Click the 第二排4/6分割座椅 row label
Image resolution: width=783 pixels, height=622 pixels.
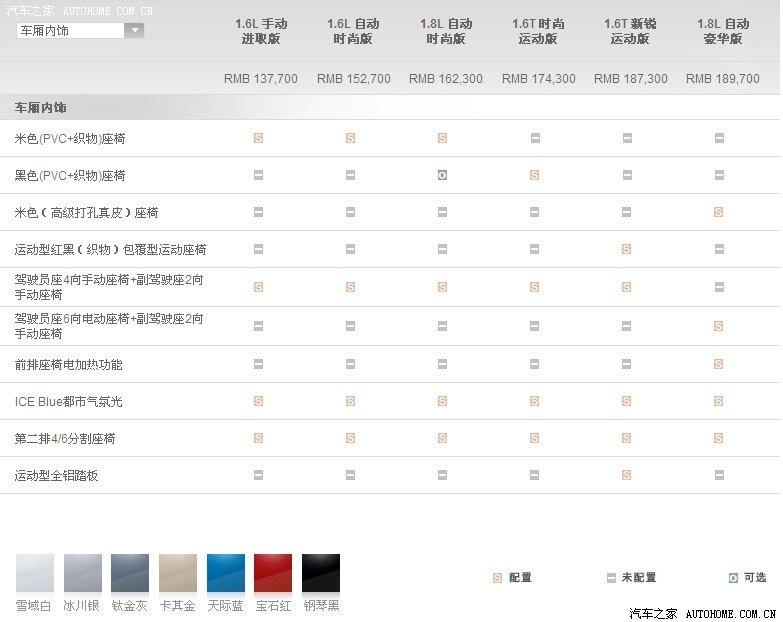pyautogui.click(x=65, y=439)
